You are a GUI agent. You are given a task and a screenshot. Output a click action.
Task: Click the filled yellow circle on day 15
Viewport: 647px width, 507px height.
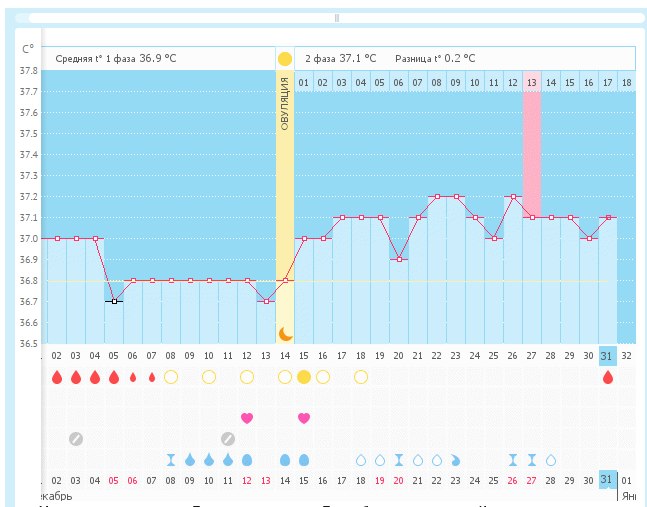[304, 377]
